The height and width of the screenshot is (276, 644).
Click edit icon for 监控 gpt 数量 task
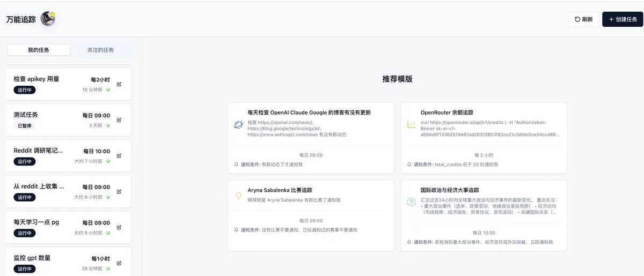tap(119, 263)
